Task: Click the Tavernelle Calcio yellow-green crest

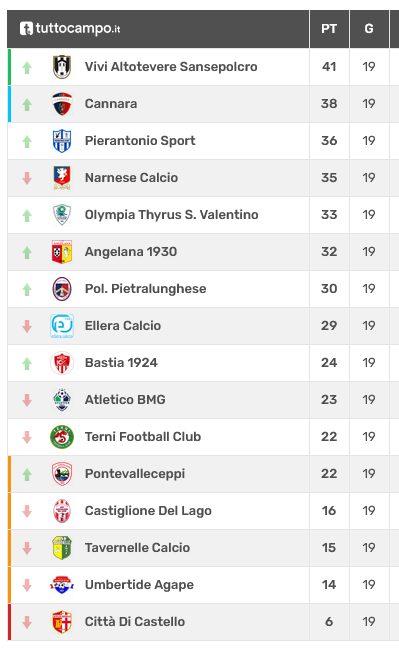Action: [x=62, y=548]
